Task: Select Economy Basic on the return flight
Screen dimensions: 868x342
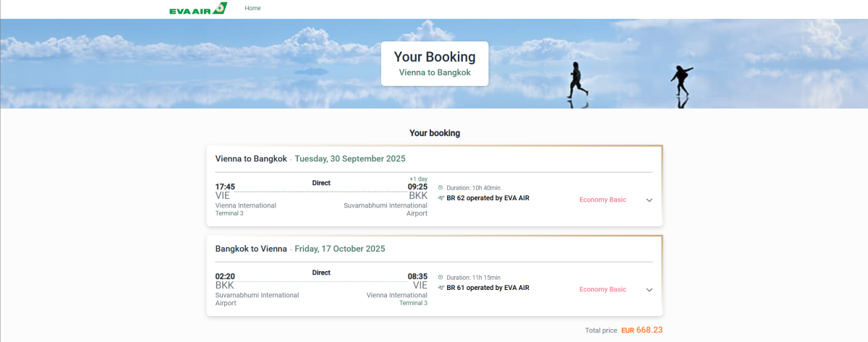Action: [x=603, y=289]
